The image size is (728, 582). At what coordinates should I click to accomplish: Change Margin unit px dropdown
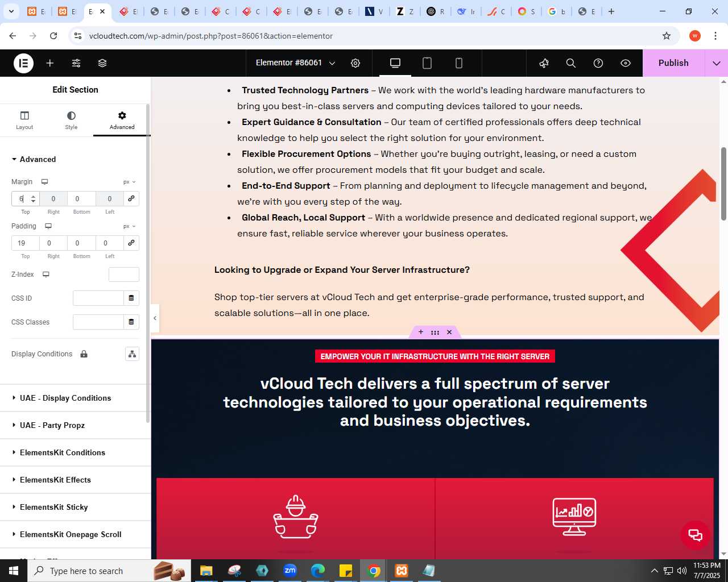[x=130, y=182]
